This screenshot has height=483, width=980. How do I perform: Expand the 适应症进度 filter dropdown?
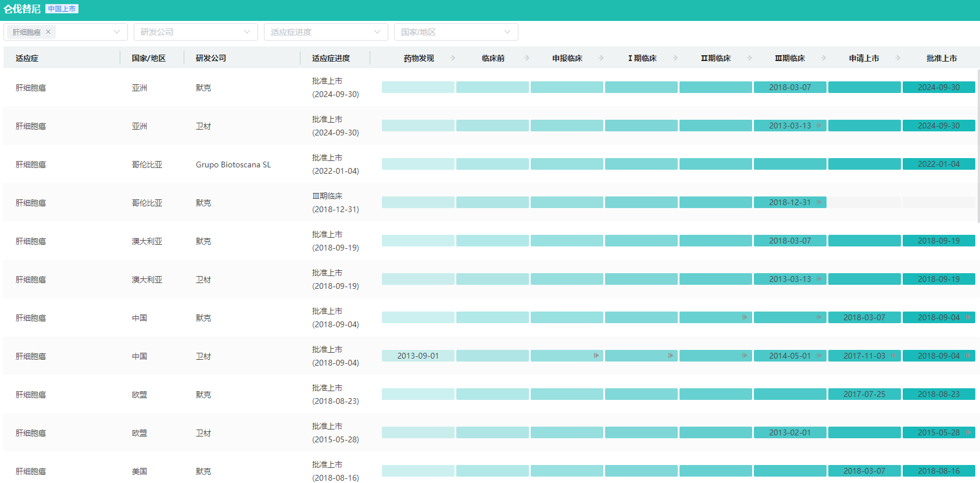(326, 32)
